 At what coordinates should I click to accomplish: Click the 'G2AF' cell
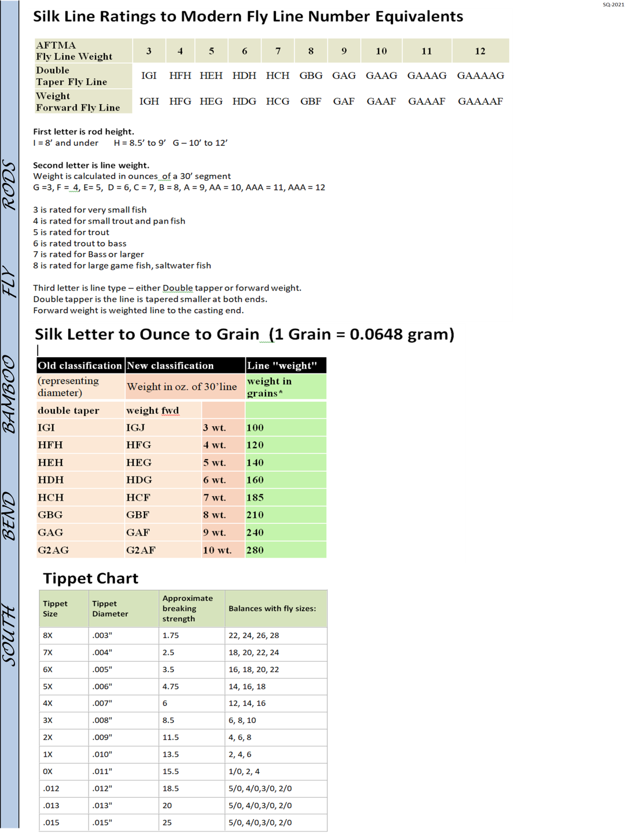(163, 550)
